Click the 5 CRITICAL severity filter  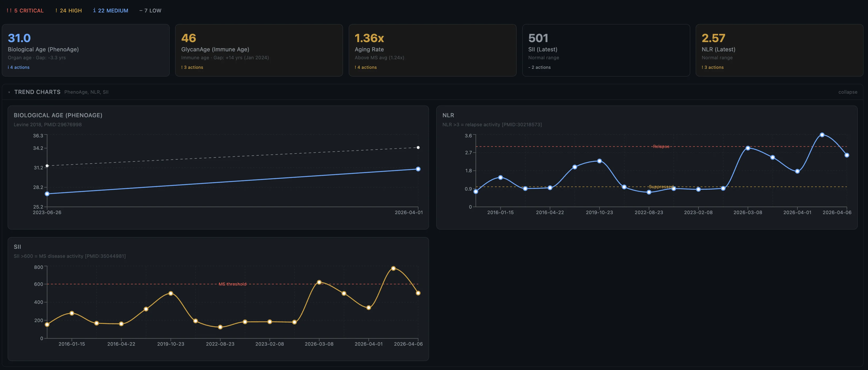(x=25, y=10)
